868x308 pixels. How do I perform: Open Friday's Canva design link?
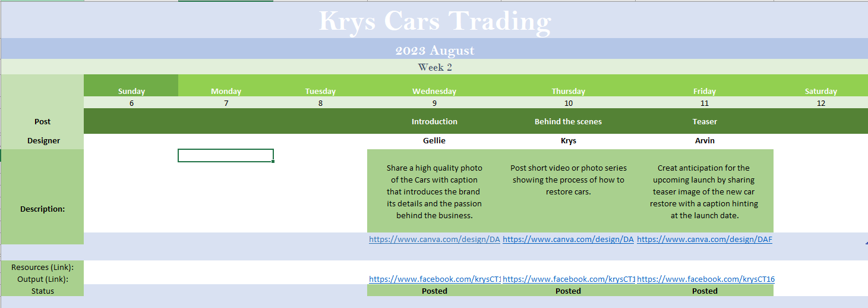pyautogui.click(x=704, y=239)
